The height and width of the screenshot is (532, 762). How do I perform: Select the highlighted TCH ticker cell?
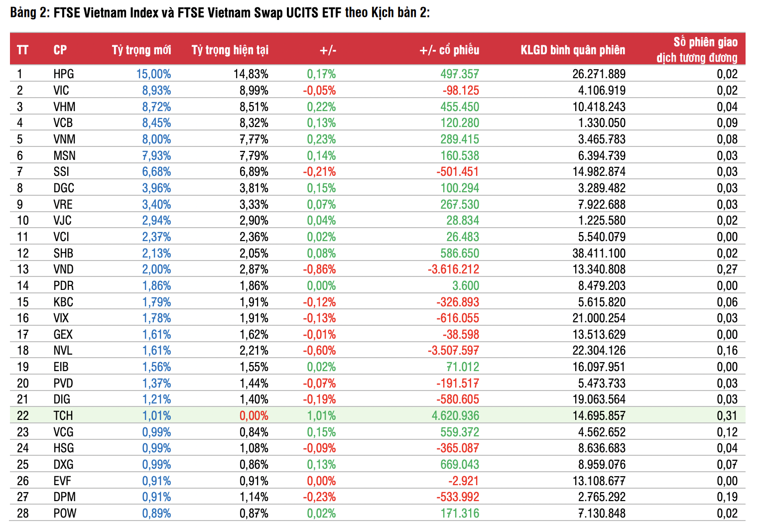[x=63, y=415]
